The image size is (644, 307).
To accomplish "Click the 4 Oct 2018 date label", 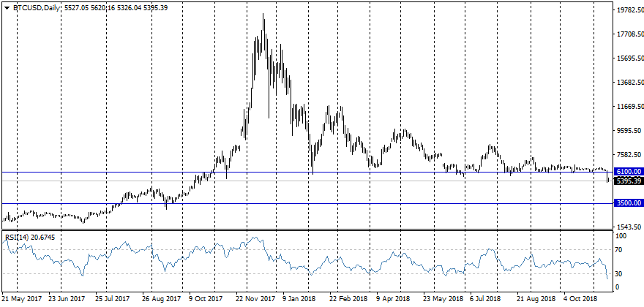I will tap(580, 299).
